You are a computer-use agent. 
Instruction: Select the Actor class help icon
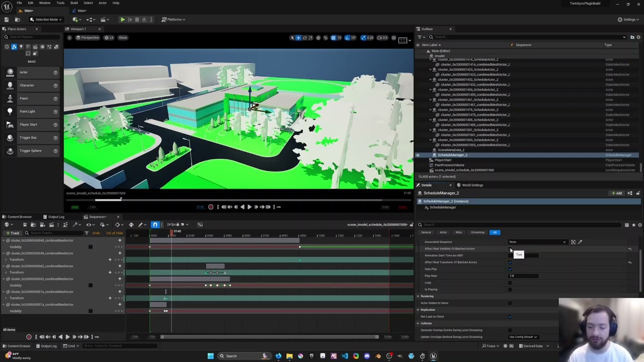click(55, 72)
